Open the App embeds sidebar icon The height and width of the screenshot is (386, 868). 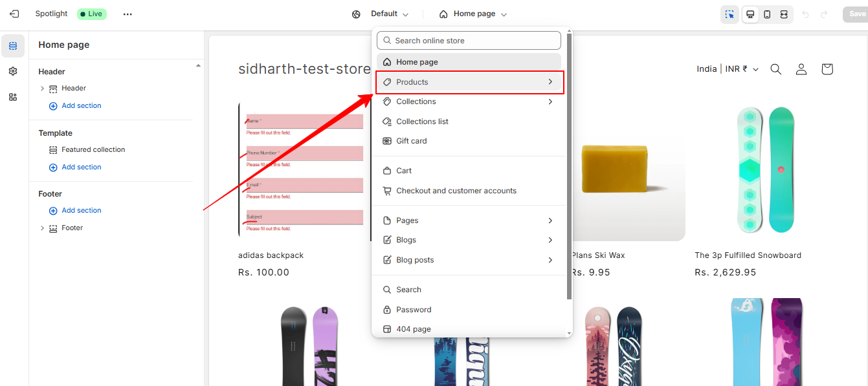pyautogui.click(x=13, y=97)
